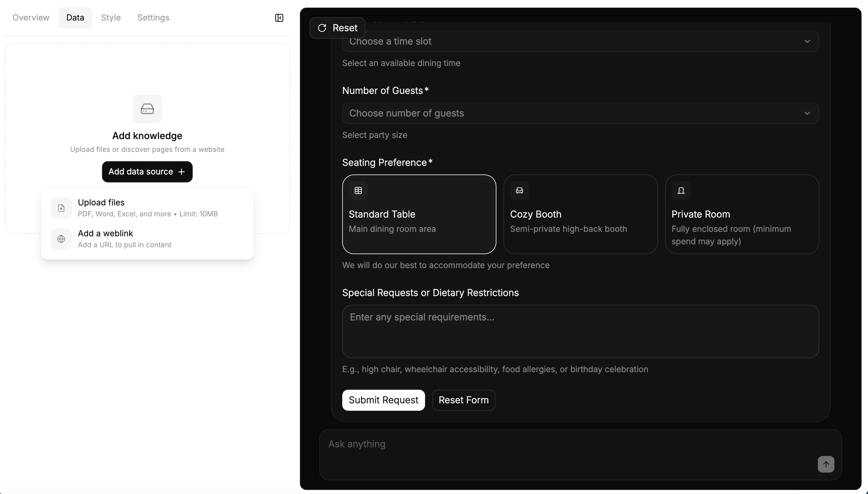
Task: Select Cozy Booth seating option
Action: coord(580,214)
